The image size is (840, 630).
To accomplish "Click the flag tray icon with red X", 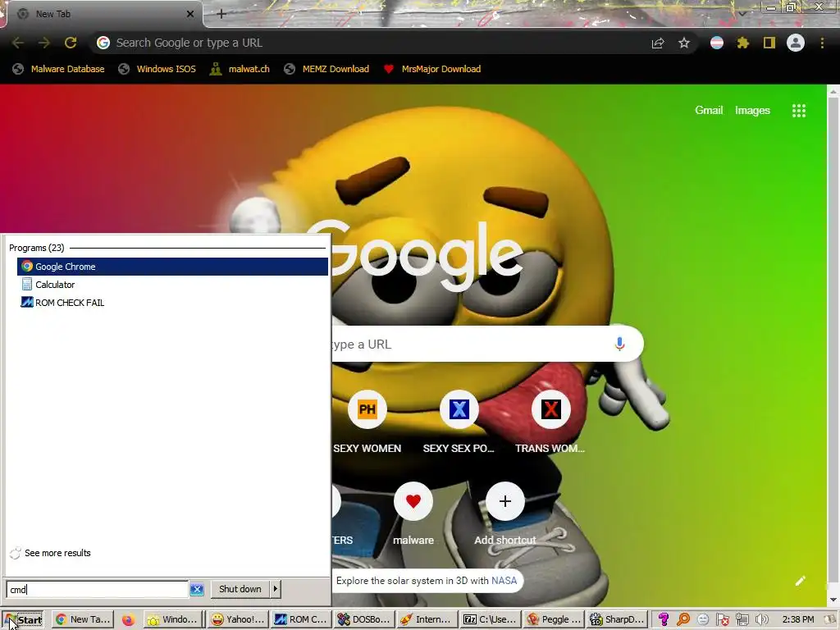I will coord(722,620).
